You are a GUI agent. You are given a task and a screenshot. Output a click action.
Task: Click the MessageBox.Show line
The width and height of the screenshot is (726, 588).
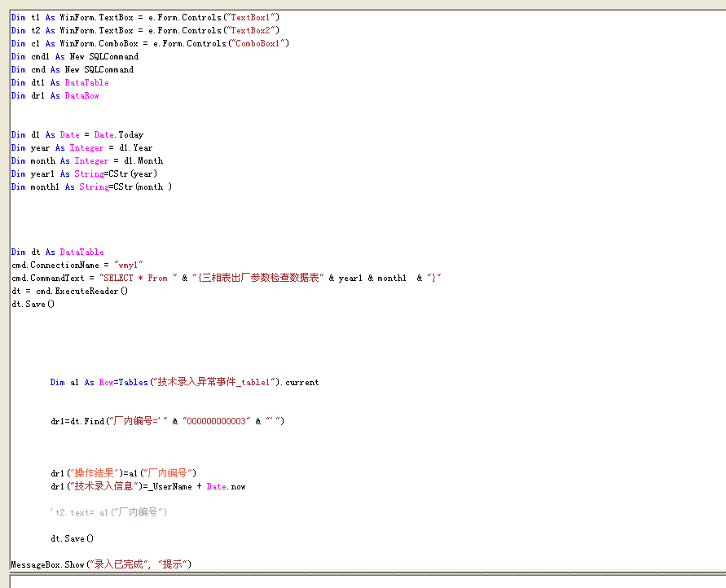click(x=101, y=564)
